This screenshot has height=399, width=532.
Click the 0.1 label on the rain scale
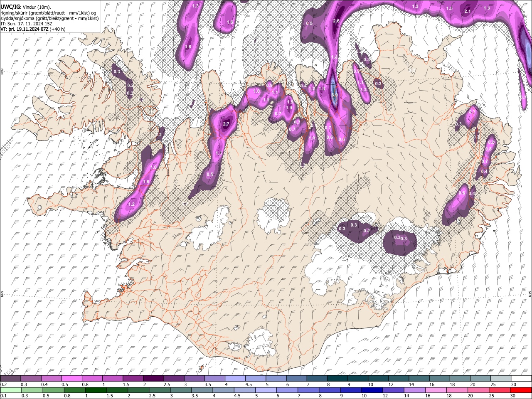point(3,396)
